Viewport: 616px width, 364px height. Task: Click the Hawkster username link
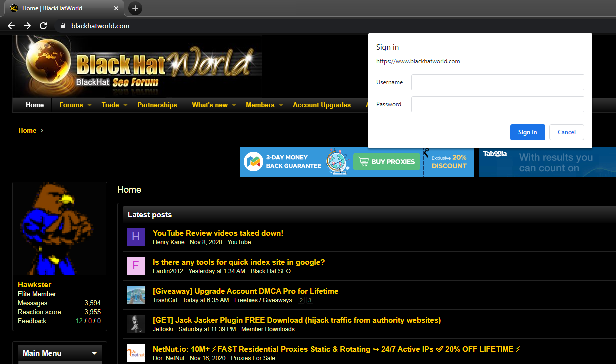35,285
